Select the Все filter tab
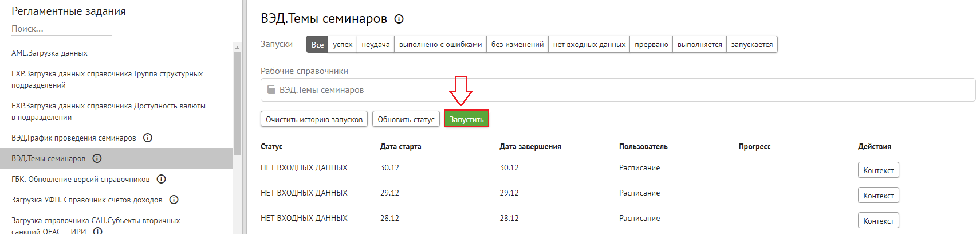The width and height of the screenshot is (980, 234). (x=317, y=44)
